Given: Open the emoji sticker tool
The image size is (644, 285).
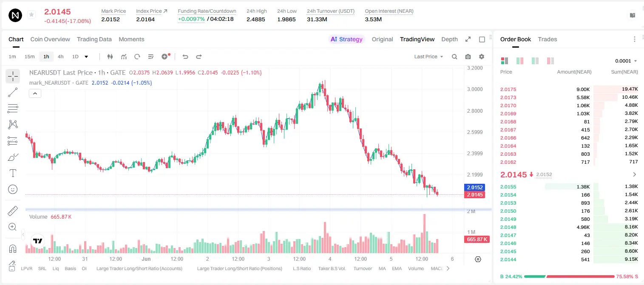Looking at the screenshot, I should pyautogui.click(x=13, y=189).
